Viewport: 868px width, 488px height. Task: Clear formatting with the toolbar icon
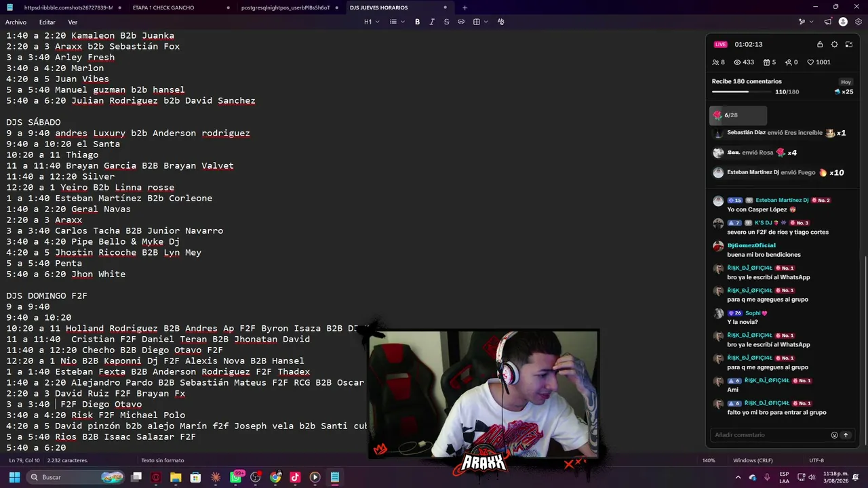pyautogui.click(x=501, y=22)
